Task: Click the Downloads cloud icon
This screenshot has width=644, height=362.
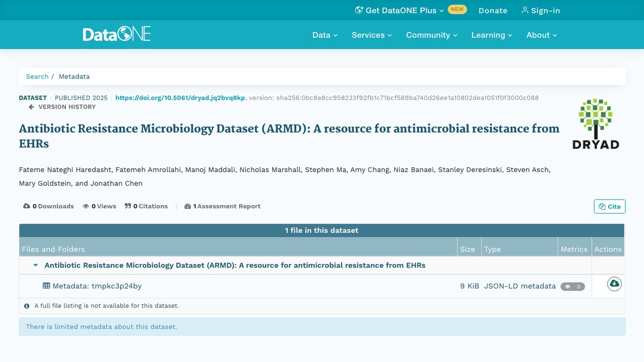Action: 27,206
